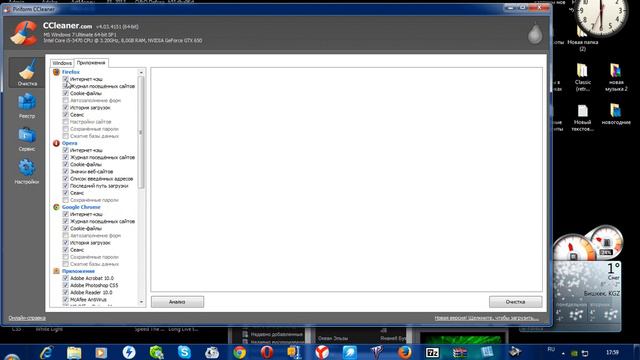The width and height of the screenshot is (640, 360).
Task: Toggle Opera Последний путь загрузки checkbox
Action: [x=66, y=186]
